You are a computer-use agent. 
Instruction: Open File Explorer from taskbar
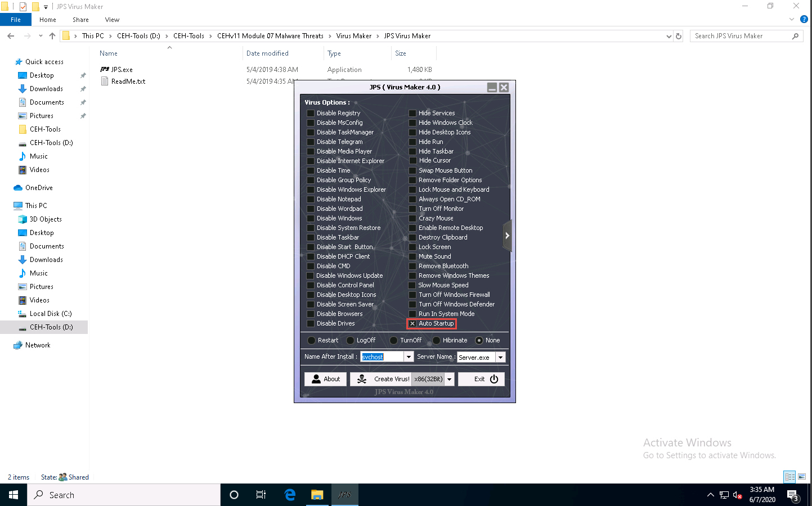point(317,495)
